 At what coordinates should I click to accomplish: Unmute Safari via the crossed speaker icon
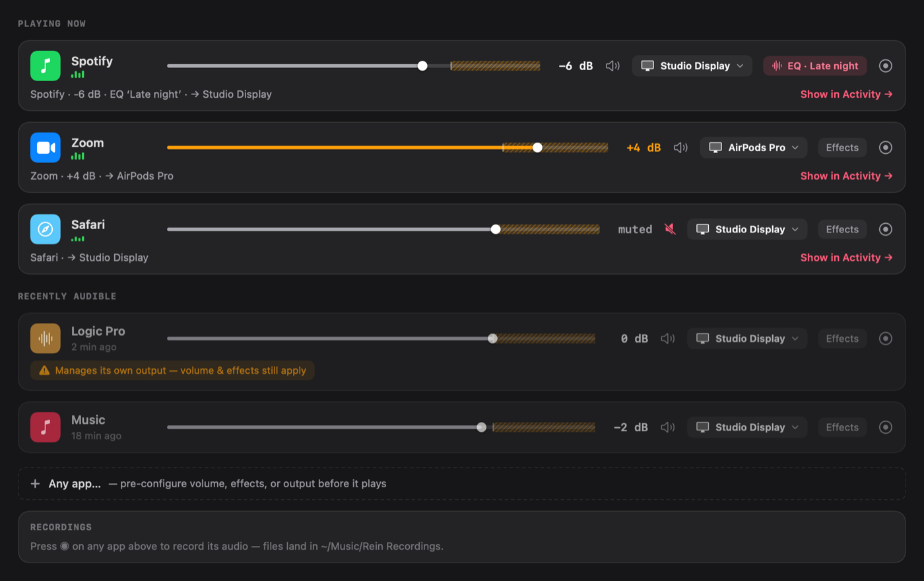pos(670,230)
